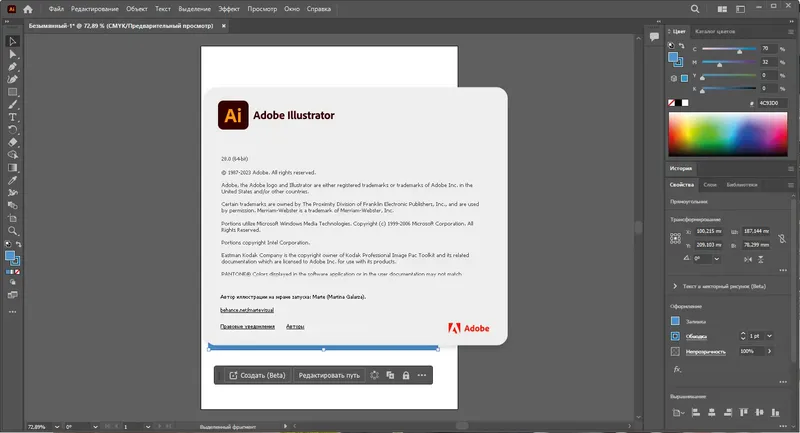Pick a color from spectrum bar

pos(728,134)
